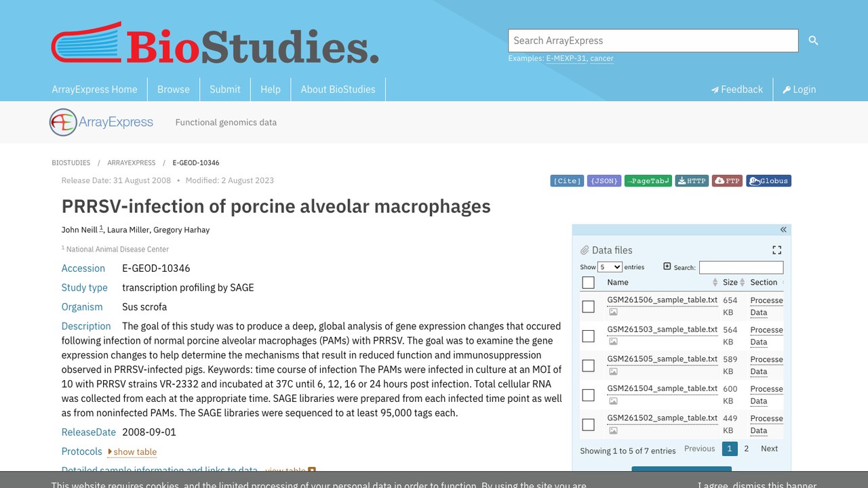Open ArrayExpress Home menu item
Screen dimensions: 868x488
click(94, 89)
